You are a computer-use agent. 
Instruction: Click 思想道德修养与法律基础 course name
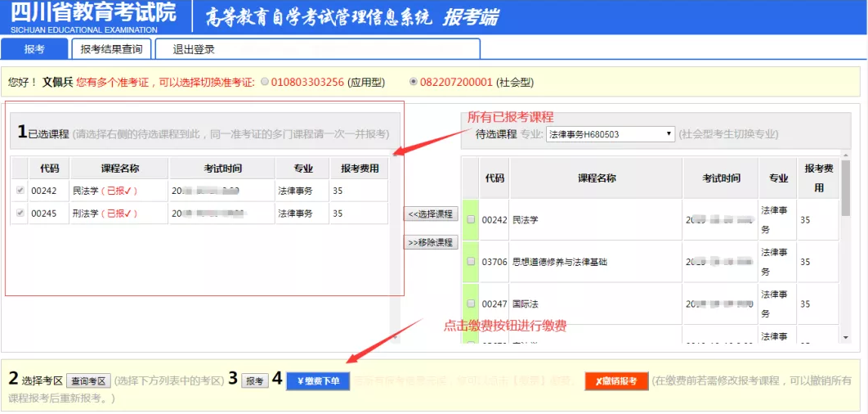pyautogui.click(x=560, y=262)
